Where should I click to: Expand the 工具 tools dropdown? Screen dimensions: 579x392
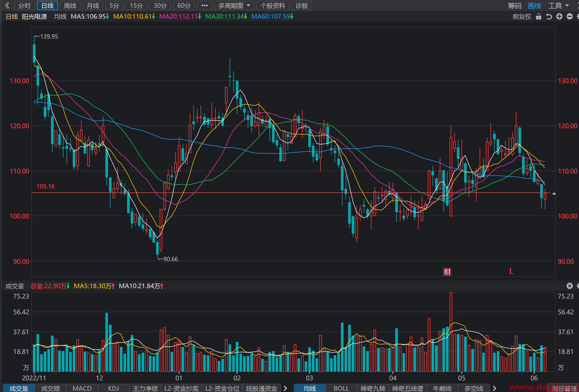coord(559,5)
